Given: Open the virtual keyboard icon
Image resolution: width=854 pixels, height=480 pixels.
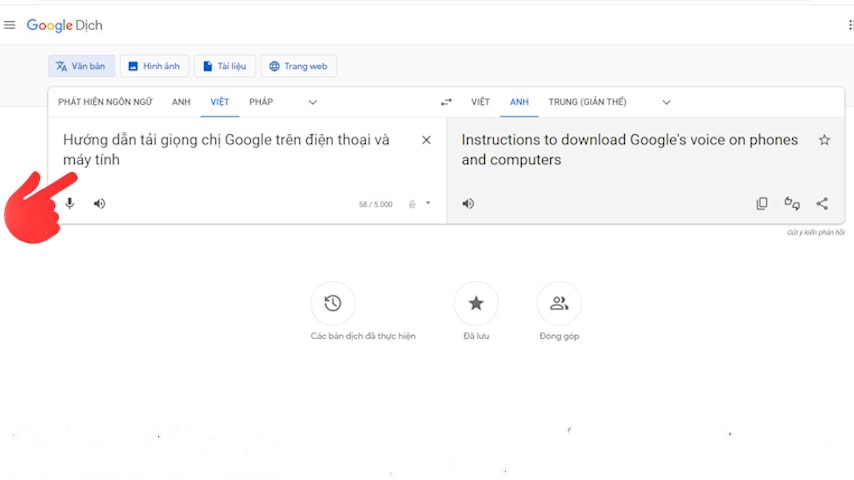Looking at the screenshot, I should pyautogui.click(x=412, y=204).
